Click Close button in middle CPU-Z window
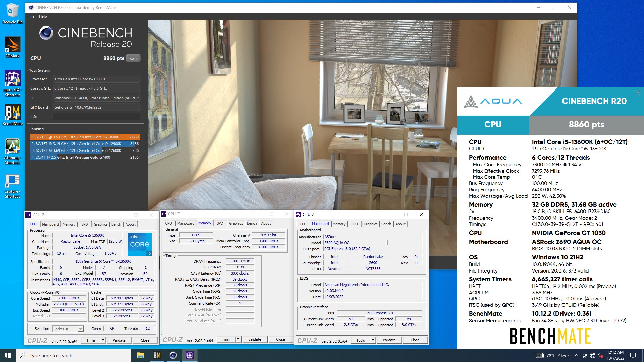This screenshot has height=362, width=644. pyautogui.click(x=280, y=339)
